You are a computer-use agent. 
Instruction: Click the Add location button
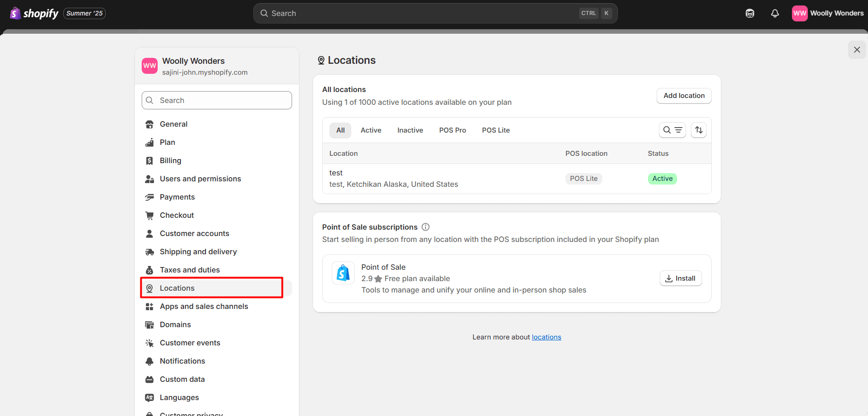[684, 96]
